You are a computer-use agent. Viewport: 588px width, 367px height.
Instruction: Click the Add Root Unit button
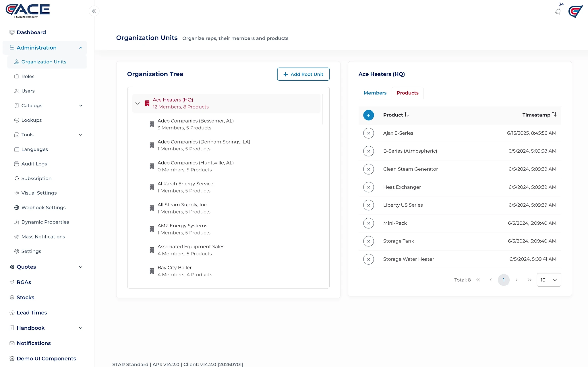tap(303, 74)
